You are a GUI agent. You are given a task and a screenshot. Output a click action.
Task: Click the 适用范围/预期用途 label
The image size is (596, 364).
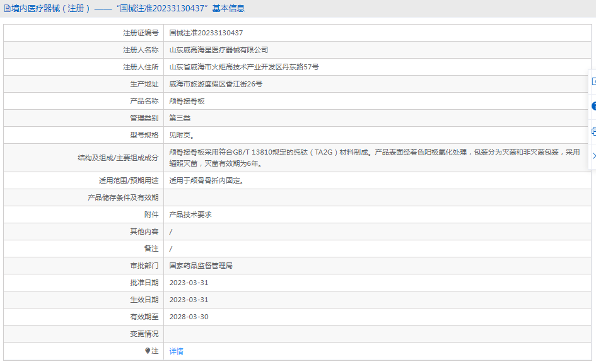click(x=129, y=180)
